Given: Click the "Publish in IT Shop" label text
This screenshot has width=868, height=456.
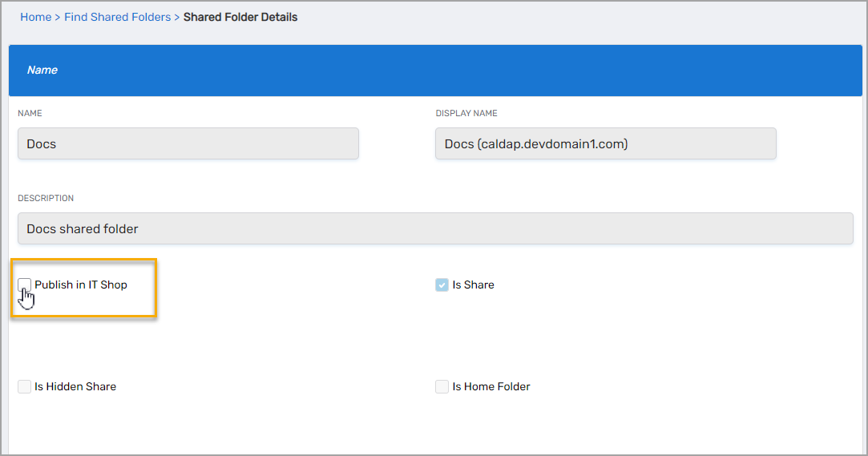Looking at the screenshot, I should click(x=81, y=284).
